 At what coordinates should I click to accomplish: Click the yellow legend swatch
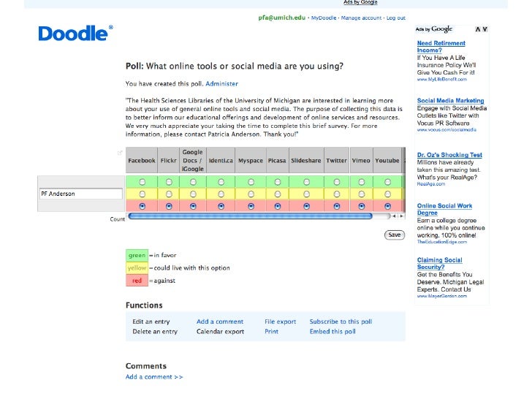137,268
